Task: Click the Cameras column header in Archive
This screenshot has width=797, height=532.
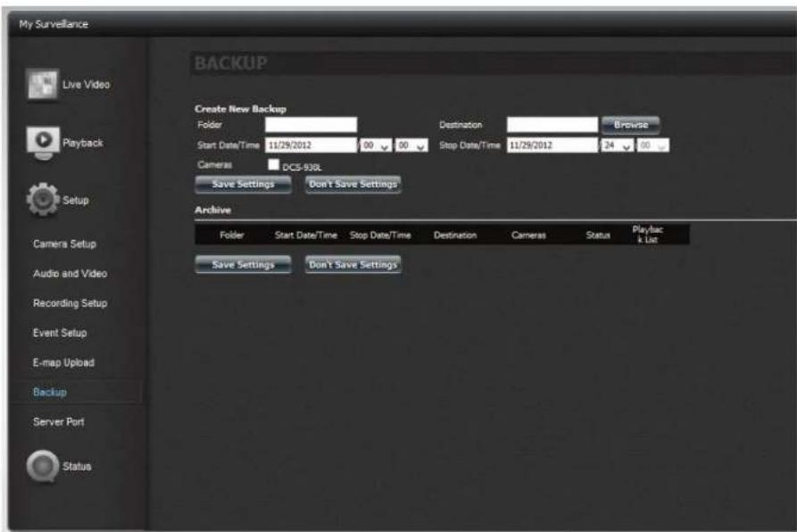Action: click(528, 235)
